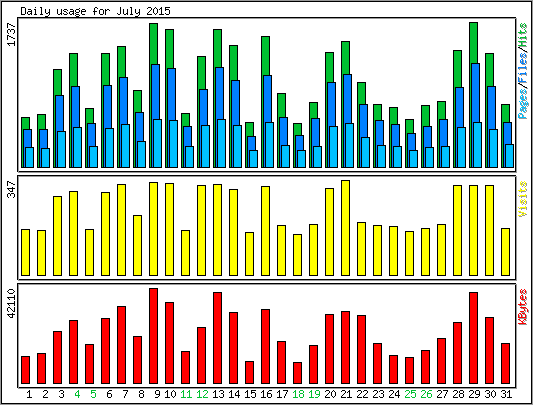Click the yellow visits bar for day 15

click(250, 254)
